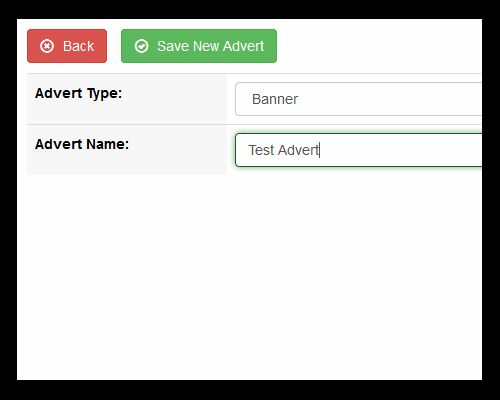
Task: Click the 'Save New Advert' button text
Action: point(211,46)
